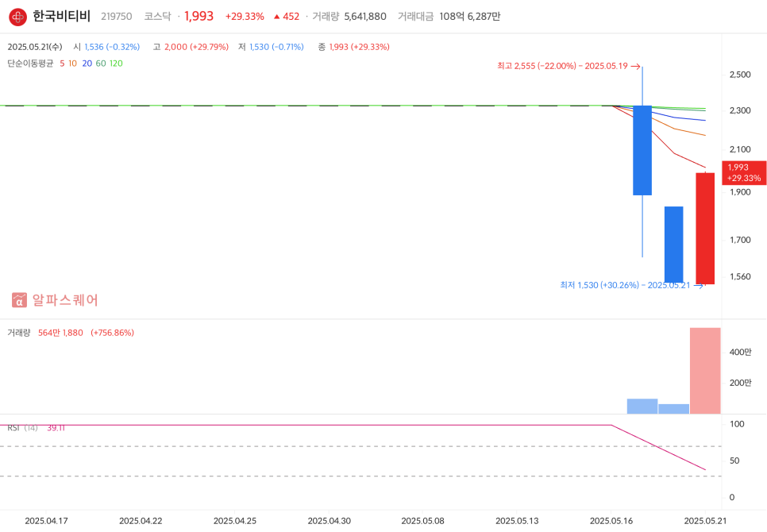Viewport: 767px width, 532px height.
Task: Click the 400만 volume axis label
Action: 740,352
